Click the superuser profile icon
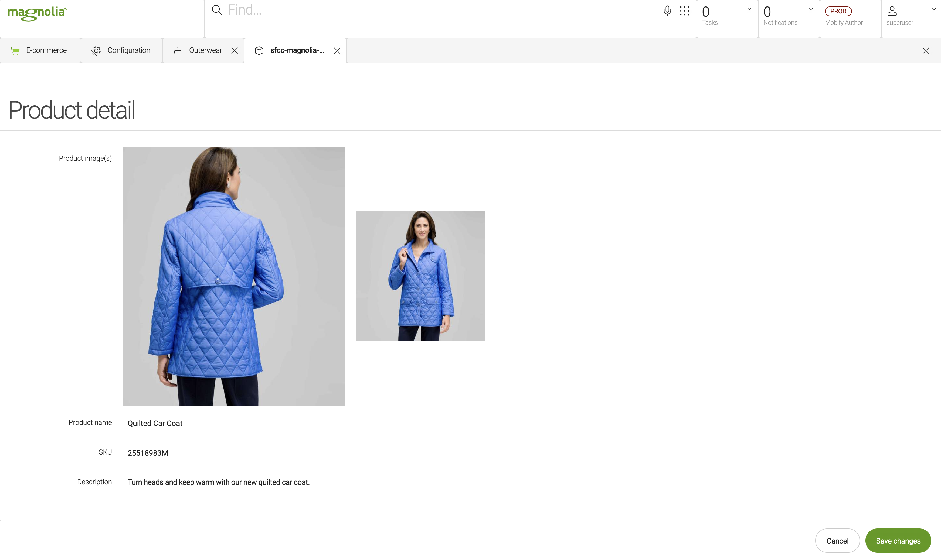The image size is (941, 560). click(892, 11)
